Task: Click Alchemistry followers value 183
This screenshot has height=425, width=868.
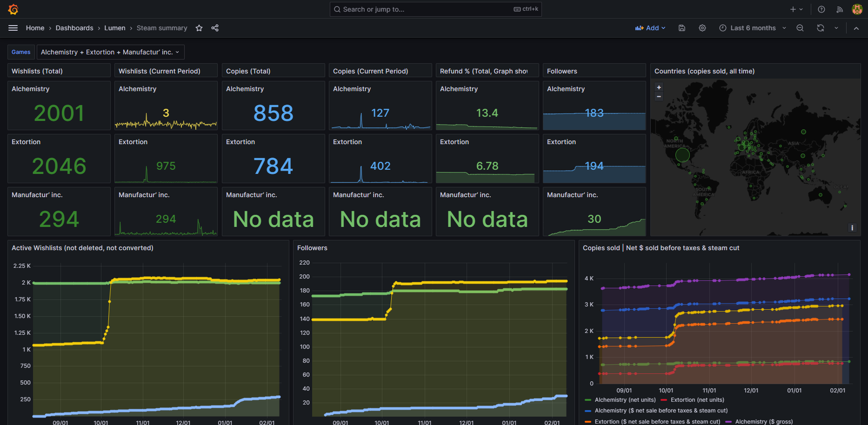Action: tap(594, 113)
